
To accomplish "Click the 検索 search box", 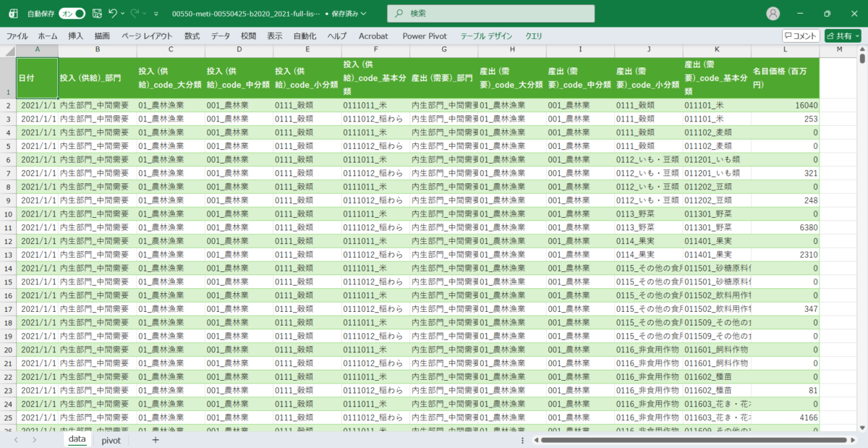I will 491,14.
